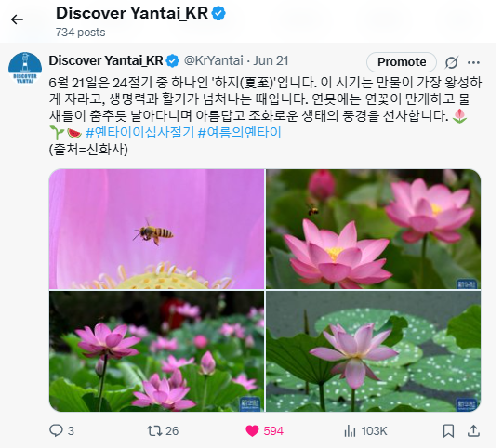503x448 pixels.
Task: Repost this post via retweet icon
Action: 154,430
